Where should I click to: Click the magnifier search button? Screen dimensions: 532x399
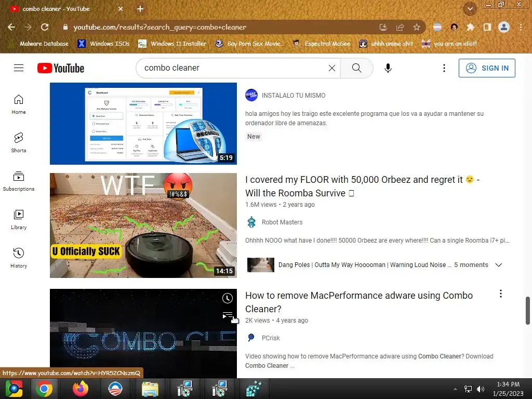point(356,68)
